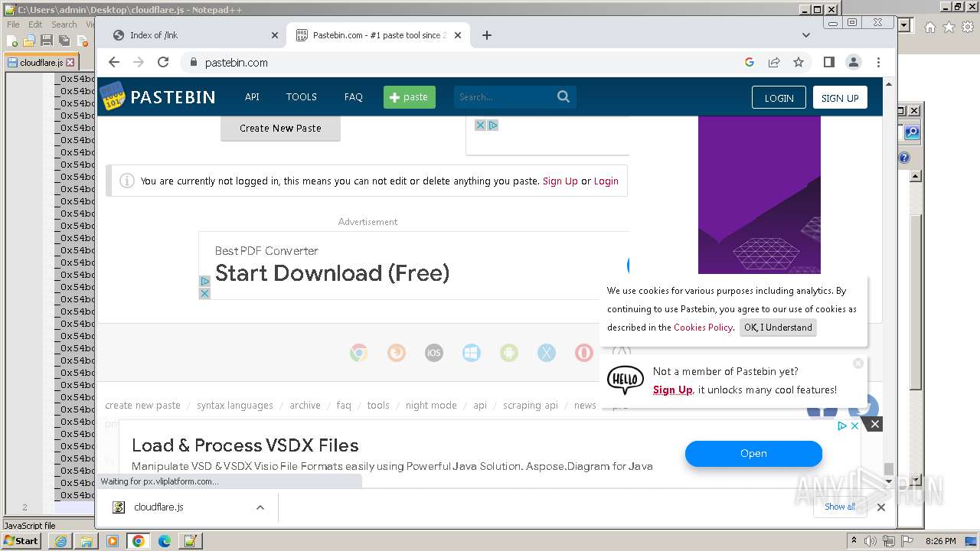Click AdChoices icon on Aspose ad
980x551 pixels.
(842, 425)
